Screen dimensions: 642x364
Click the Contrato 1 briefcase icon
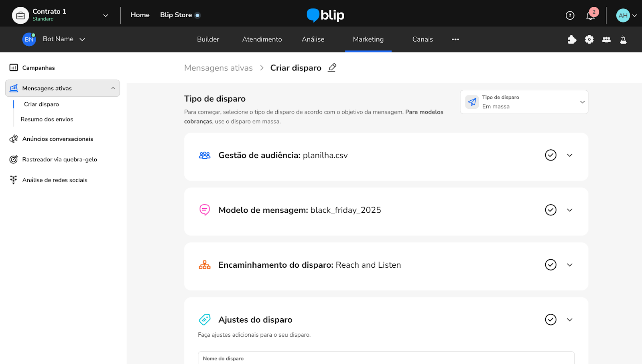(20, 16)
